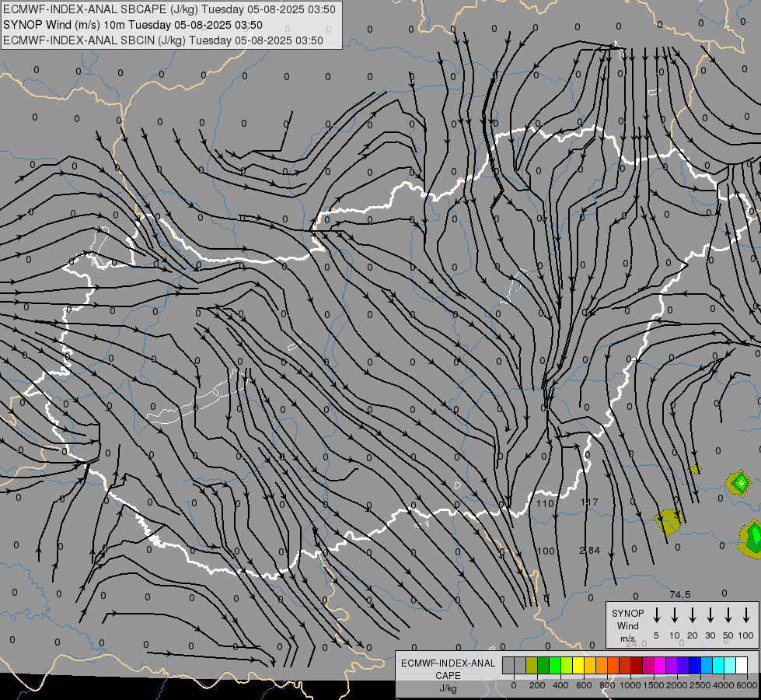Image resolution: width=761 pixels, height=700 pixels.
Task: Click the SBCIN title line
Action: point(163,40)
